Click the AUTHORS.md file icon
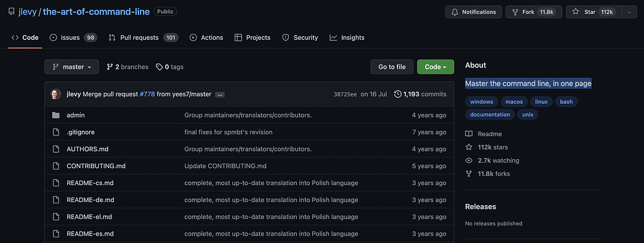 point(56,149)
